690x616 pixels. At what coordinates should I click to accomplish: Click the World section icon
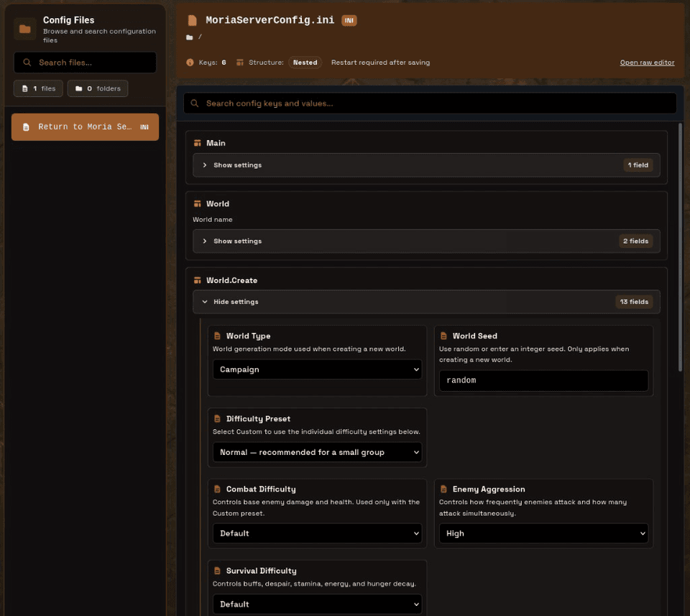click(197, 203)
